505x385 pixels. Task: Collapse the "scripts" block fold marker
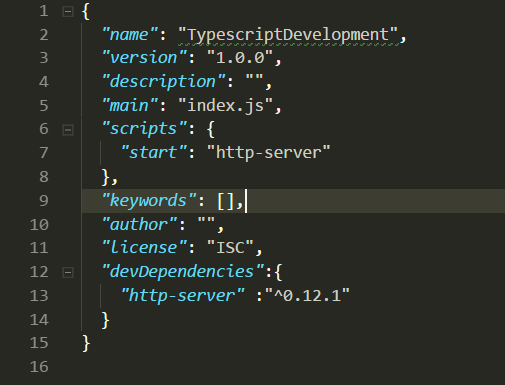coord(68,130)
